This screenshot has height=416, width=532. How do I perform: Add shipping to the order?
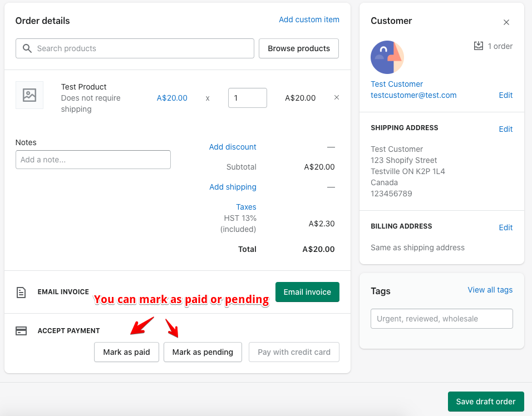pos(233,187)
